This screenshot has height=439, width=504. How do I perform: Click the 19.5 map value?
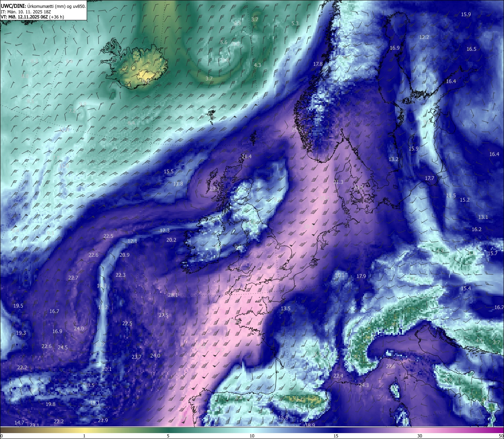pos(18,306)
